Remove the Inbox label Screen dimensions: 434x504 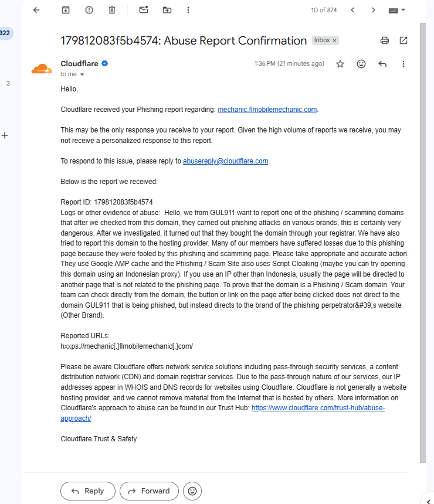click(x=334, y=40)
